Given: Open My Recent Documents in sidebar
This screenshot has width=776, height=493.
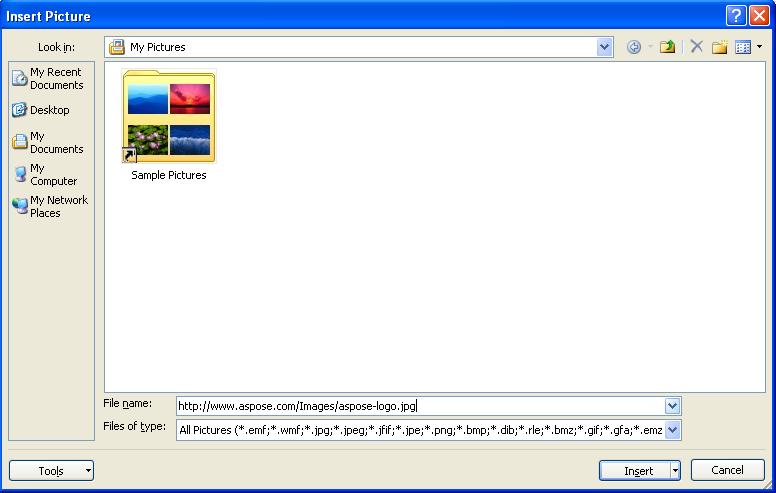Looking at the screenshot, I should pos(49,79).
